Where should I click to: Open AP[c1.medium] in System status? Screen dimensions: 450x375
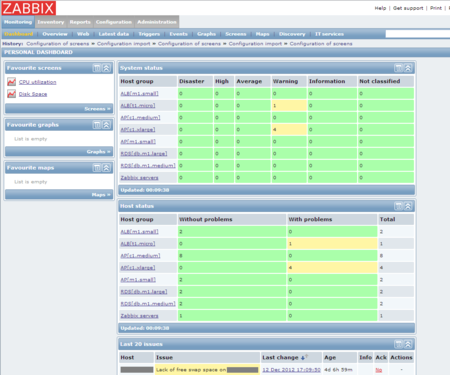coord(140,118)
